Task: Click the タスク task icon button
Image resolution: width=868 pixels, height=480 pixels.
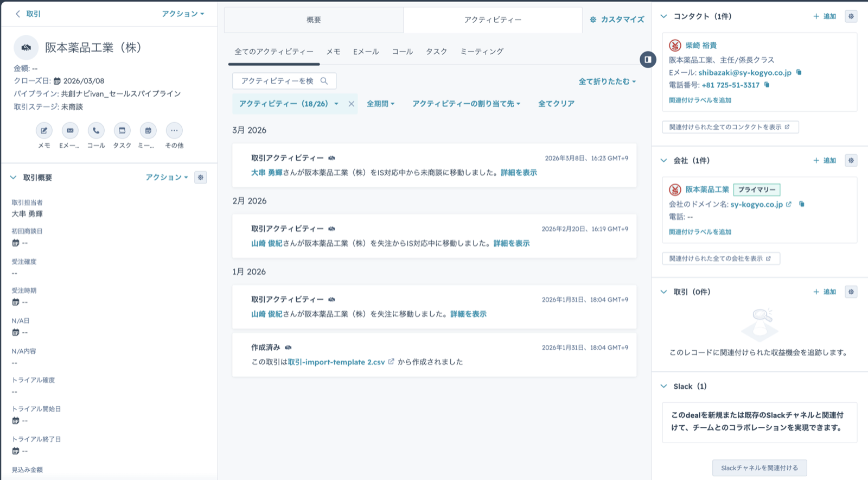Action: pos(122,130)
